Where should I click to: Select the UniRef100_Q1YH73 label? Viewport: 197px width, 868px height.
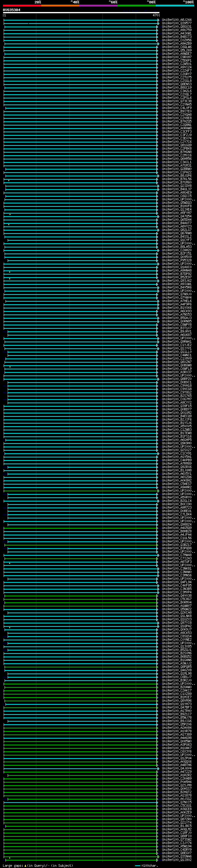coord(176,704)
